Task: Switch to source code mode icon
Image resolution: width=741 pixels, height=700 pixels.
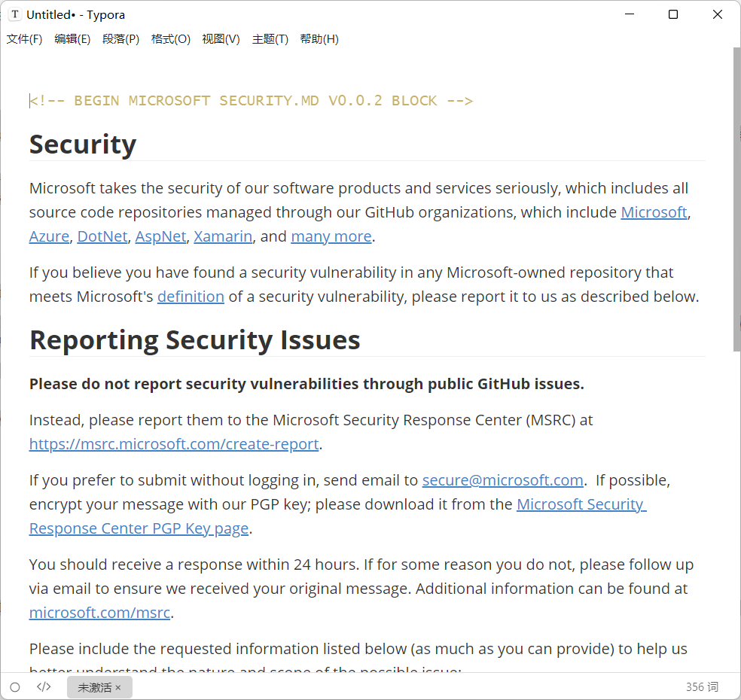Action: click(x=44, y=686)
